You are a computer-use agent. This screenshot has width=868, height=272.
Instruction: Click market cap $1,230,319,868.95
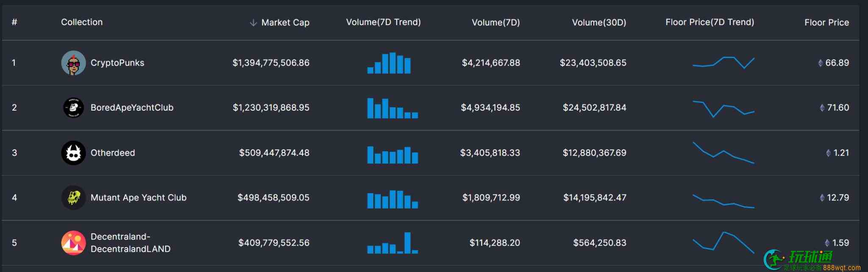271,108
